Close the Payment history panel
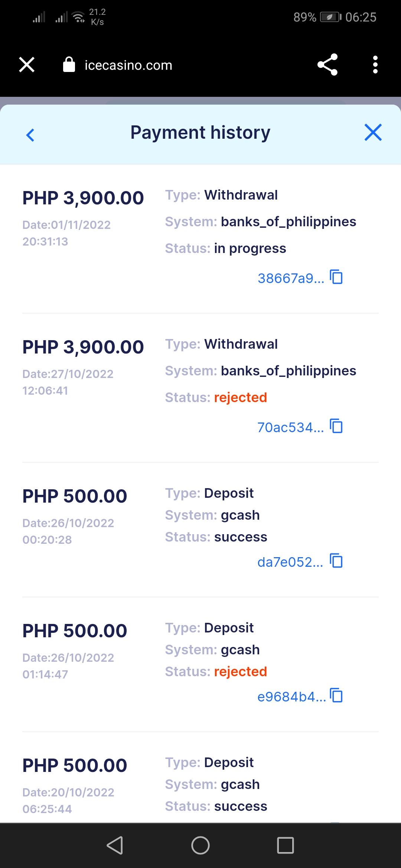The height and width of the screenshot is (868, 401). click(x=373, y=133)
